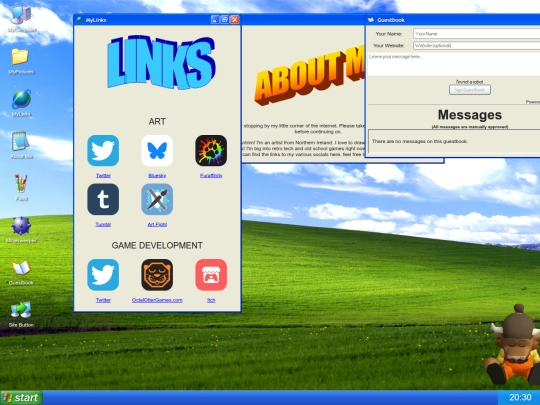
Task: Click the Art Fight brush icon
Action: pos(157,199)
